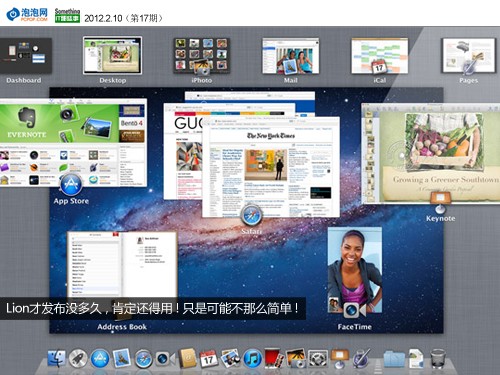Bring the New York Times Safari window forward
500x375 pixels.
pos(271,167)
